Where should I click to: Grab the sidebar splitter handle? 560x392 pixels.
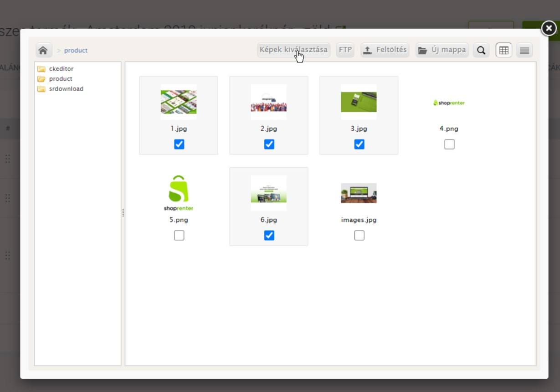pos(123,213)
